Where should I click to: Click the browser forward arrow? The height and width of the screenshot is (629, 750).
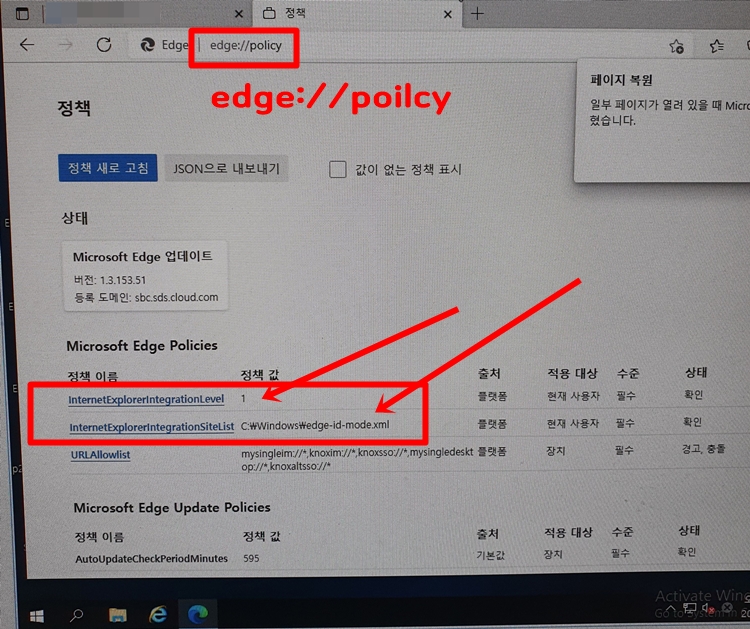click(x=66, y=45)
